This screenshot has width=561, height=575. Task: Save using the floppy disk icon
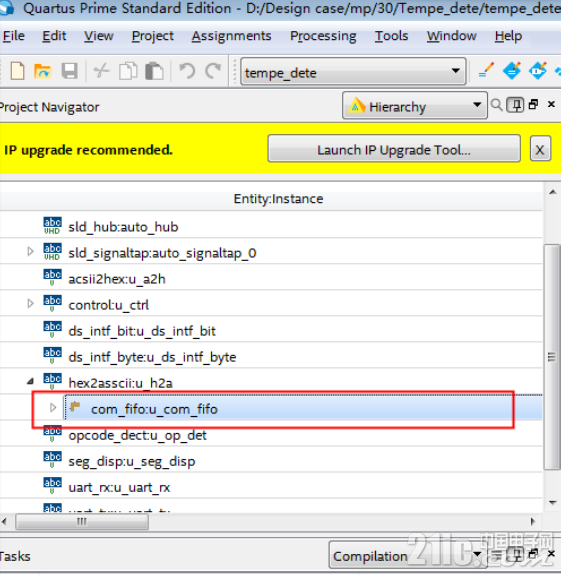coord(69,71)
